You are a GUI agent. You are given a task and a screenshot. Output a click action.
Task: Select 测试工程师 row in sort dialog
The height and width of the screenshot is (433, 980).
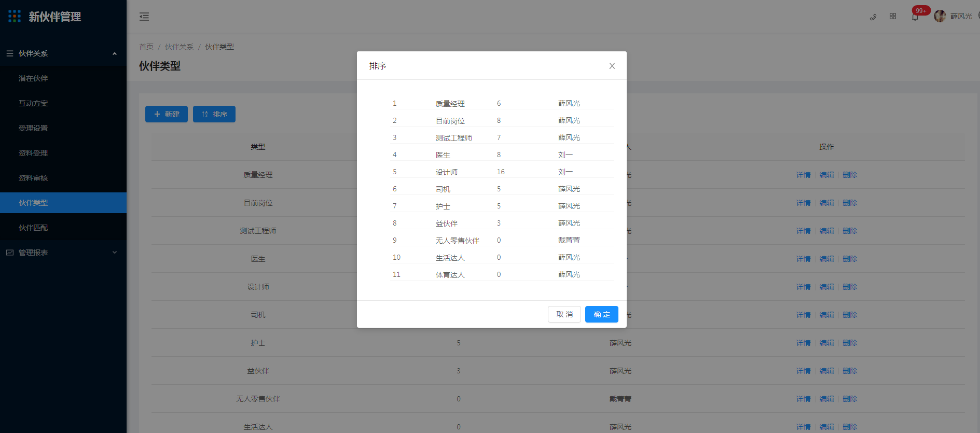tap(502, 137)
